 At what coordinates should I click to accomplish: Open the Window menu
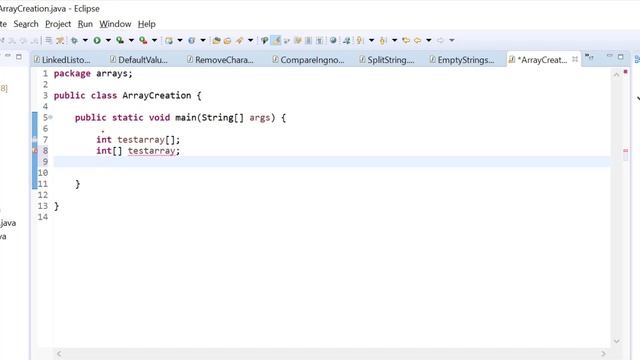[x=115, y=24]
